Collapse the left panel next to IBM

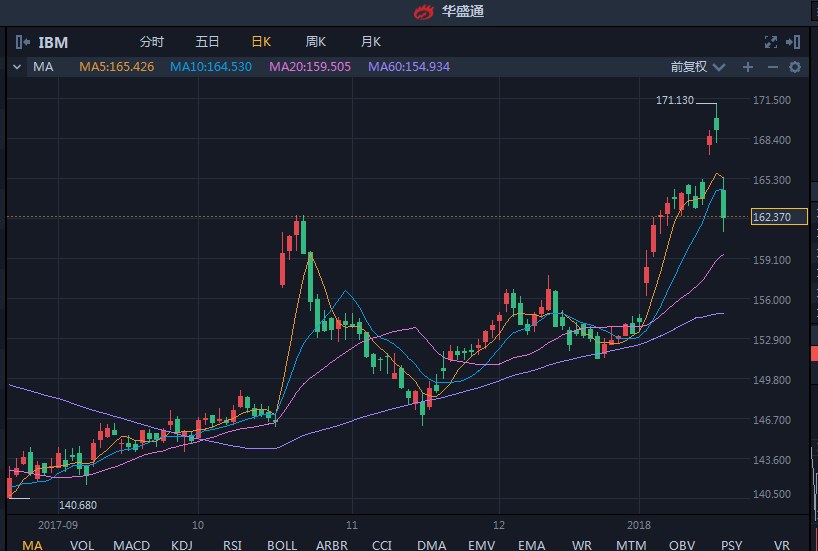(22, 42)
